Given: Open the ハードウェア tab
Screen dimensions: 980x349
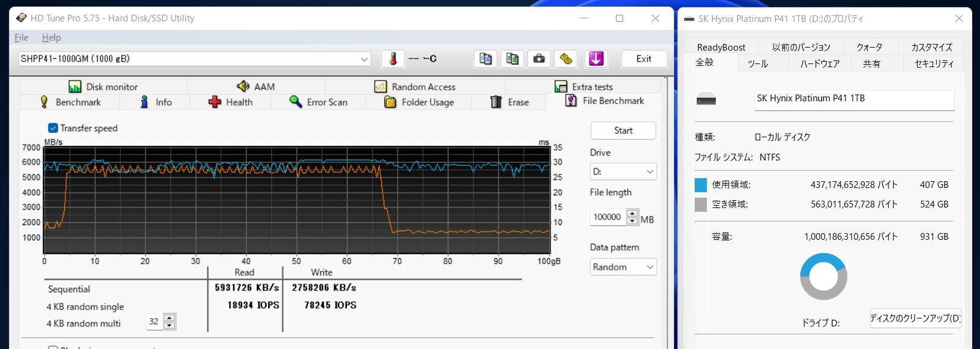Looking at the screenshot, I should 820,63.
